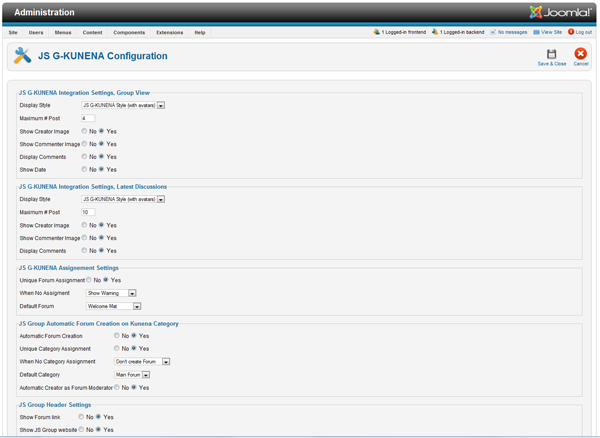This screenshot has width=600, height=438.
Task: Set Show Date to No in Group View
Action: [x=84, y=170]
